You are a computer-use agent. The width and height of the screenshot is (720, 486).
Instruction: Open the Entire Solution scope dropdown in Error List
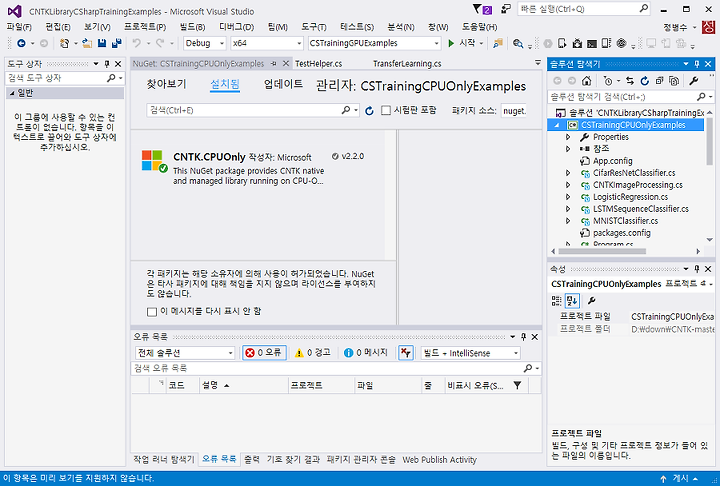(x=185, y=353)
